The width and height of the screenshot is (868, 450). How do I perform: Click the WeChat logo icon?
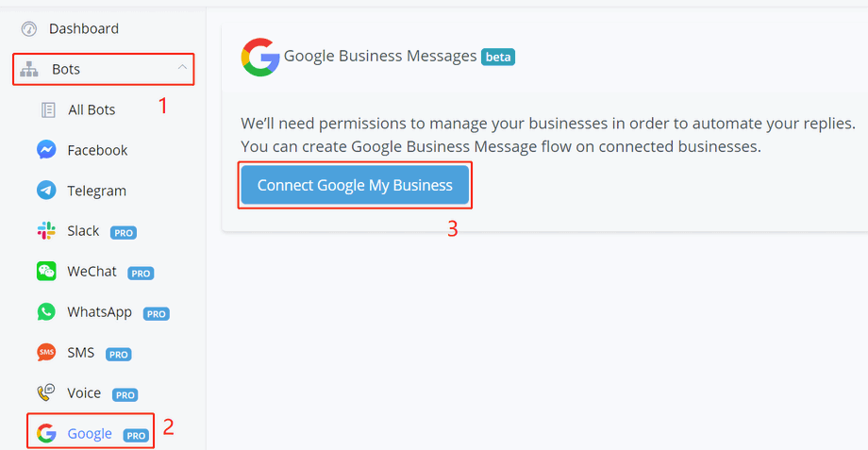point(46,272)
